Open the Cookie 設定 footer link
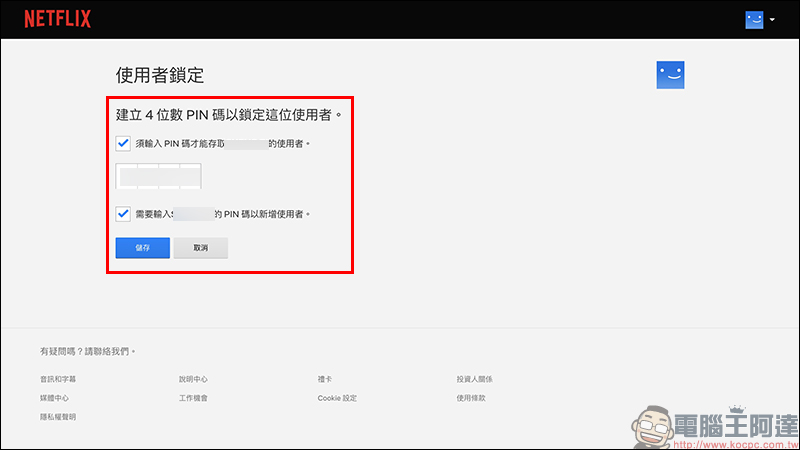This screenshot has height=450, width=800. coord(337,398)
